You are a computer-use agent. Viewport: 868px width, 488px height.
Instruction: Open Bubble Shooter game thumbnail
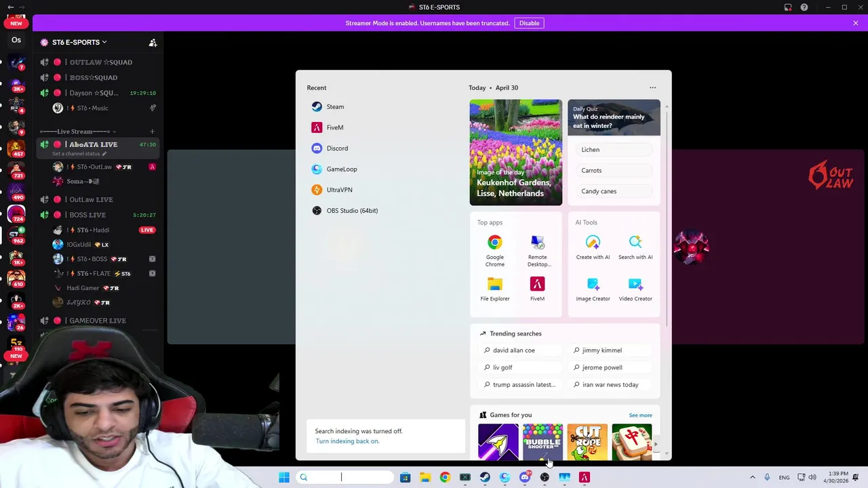tap(542, 442)
